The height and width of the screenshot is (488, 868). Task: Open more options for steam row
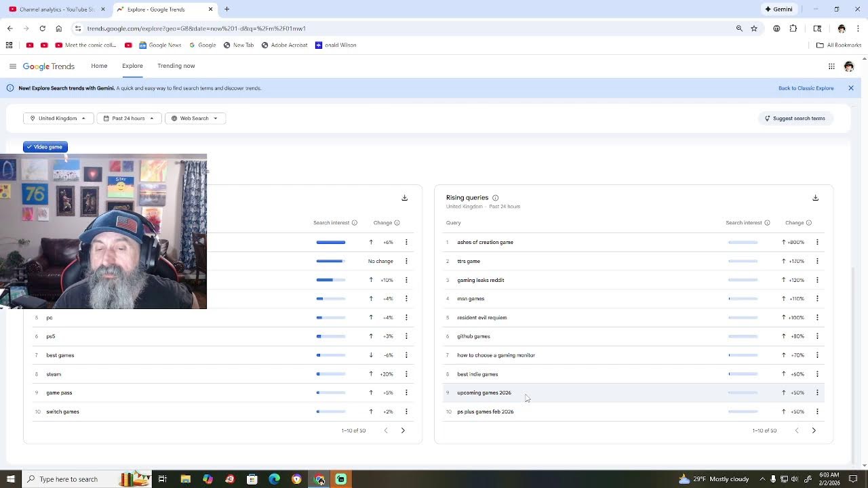[406, 374]
